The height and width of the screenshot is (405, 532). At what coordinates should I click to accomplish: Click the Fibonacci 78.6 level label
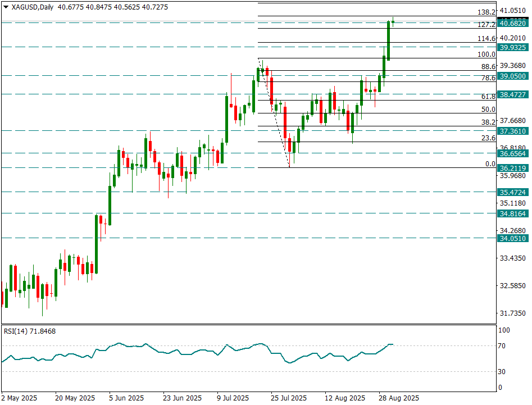click(488, 78)
